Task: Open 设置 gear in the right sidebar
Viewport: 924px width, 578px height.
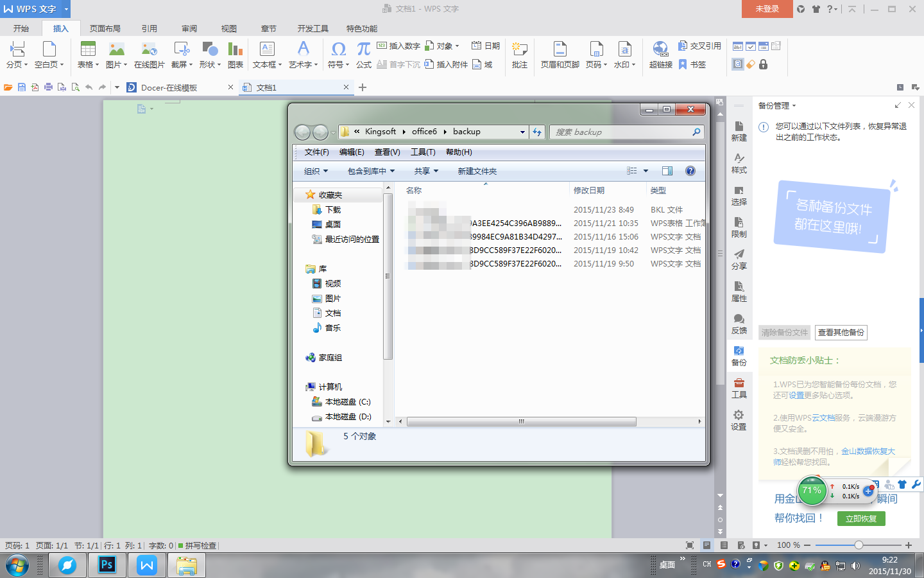Action: click(x=739, y=420)
